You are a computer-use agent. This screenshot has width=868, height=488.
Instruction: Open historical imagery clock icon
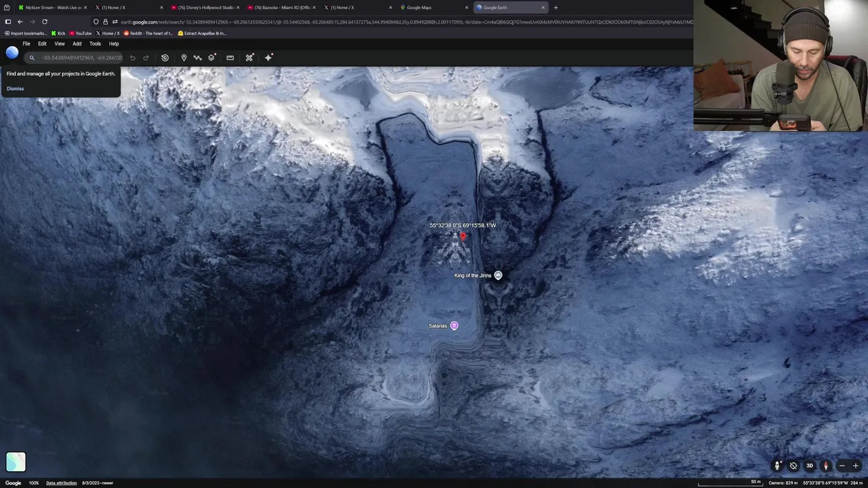pos(165,58)
